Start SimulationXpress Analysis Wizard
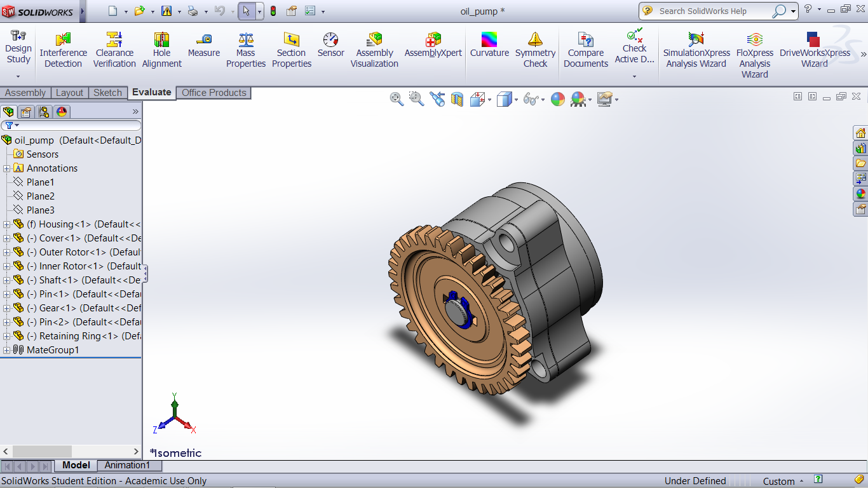This screenshot has width=868, height=488. pos(696,50)
